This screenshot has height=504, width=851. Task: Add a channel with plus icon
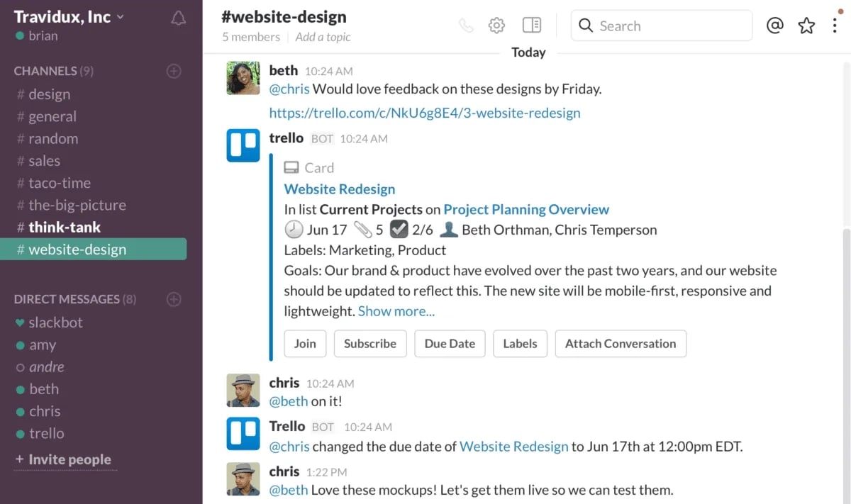point(174,71)
